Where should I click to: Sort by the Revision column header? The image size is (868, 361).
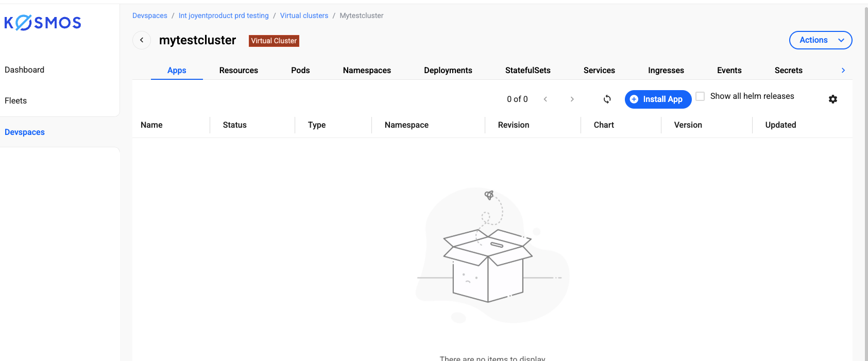514,125
